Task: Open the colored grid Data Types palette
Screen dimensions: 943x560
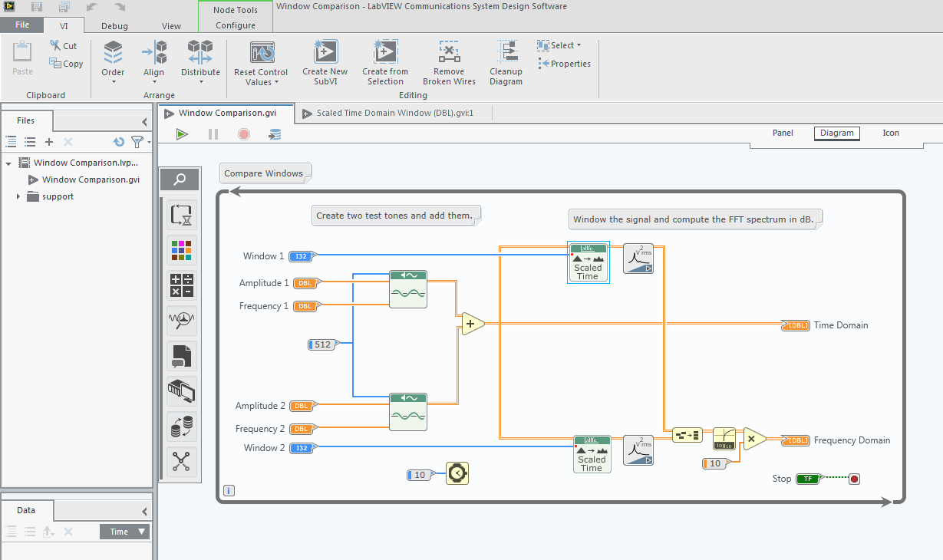Action: 182,250
